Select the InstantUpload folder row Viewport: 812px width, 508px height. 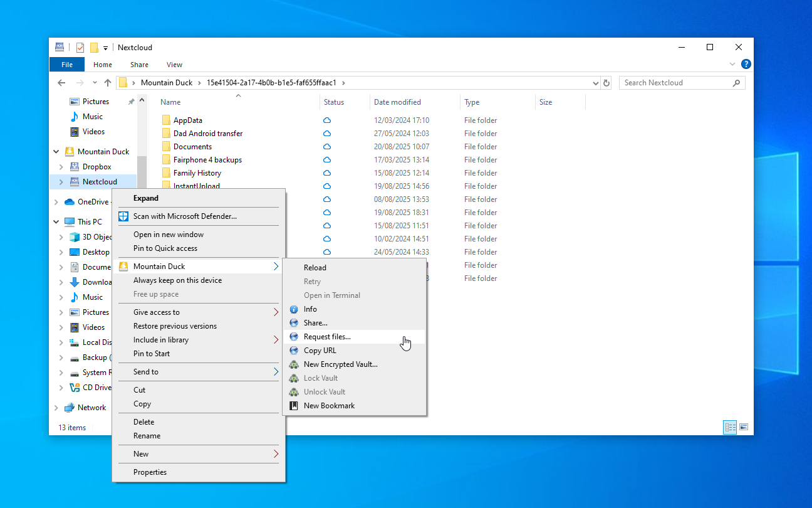coord(197,186)
